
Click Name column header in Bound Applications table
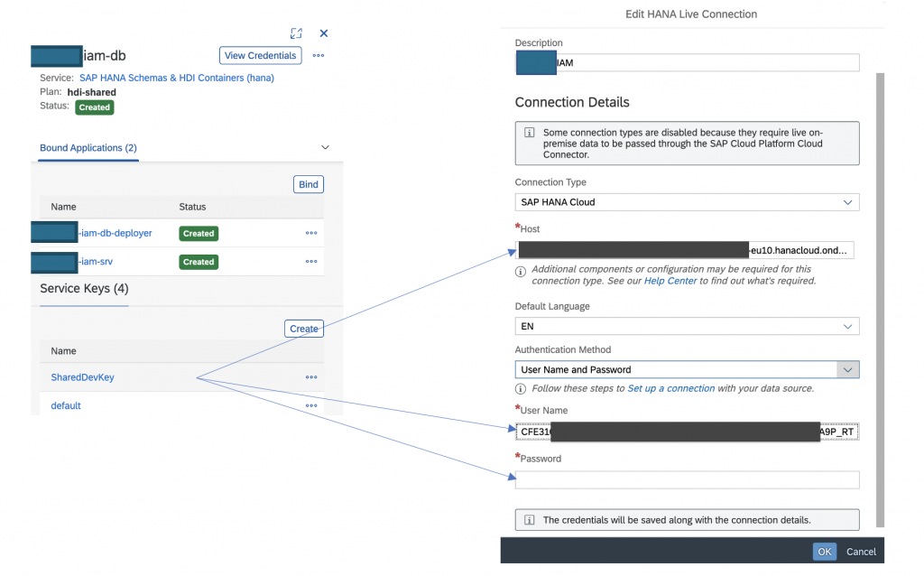pos(64,207)
